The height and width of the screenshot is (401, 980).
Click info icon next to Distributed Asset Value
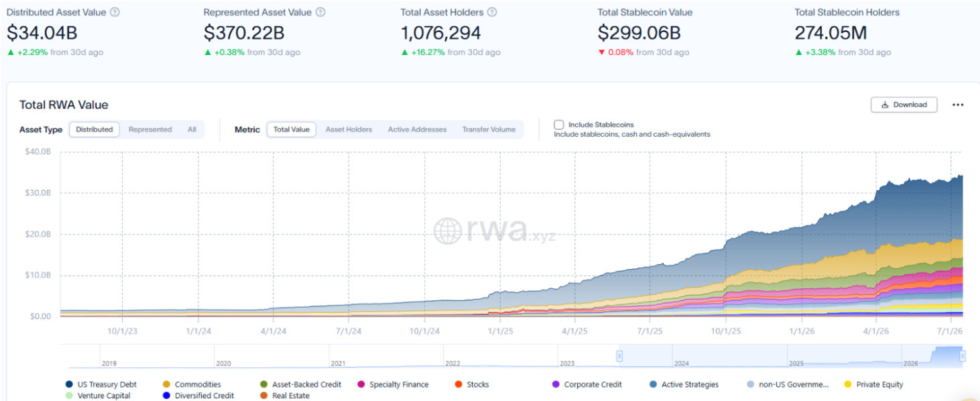115,12
